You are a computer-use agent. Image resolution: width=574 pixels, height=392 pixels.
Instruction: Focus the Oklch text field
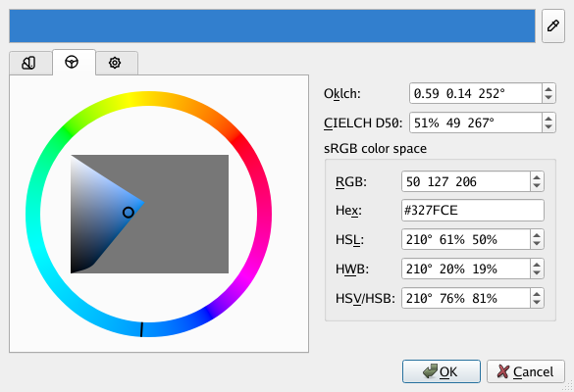pos(476,94)
